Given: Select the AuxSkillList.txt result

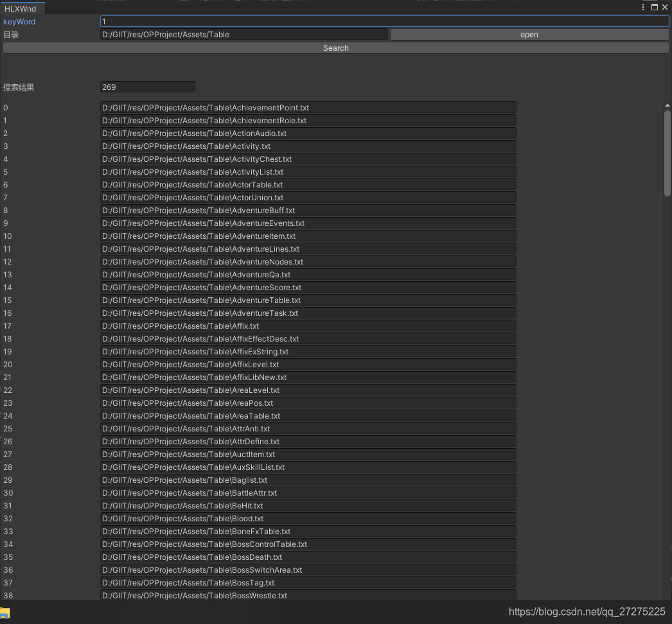Looking at the screenshot, I should 308,467.
